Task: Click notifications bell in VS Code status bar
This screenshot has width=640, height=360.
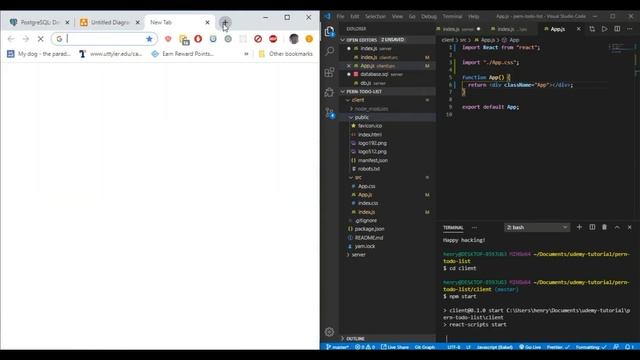Action: (629, 347)
